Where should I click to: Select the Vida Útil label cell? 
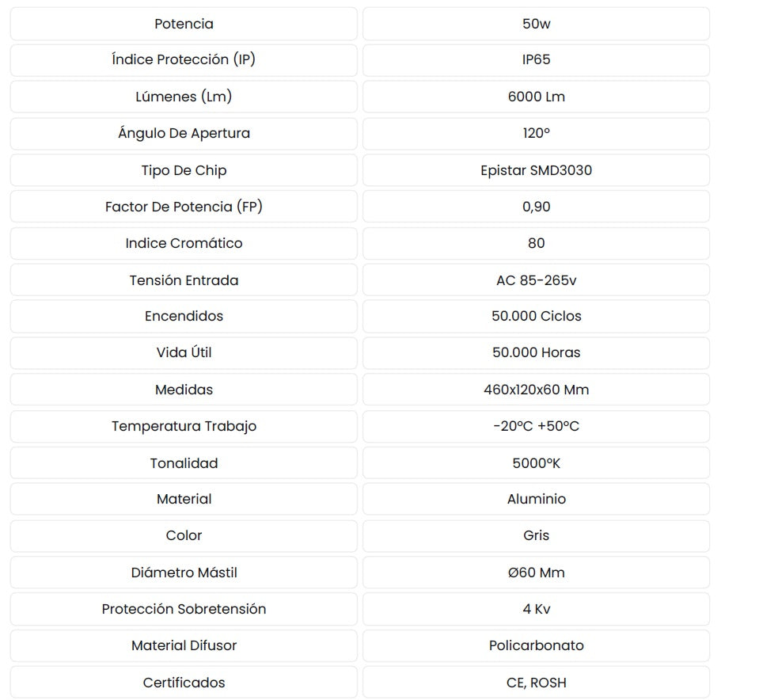tap(184, 352)
